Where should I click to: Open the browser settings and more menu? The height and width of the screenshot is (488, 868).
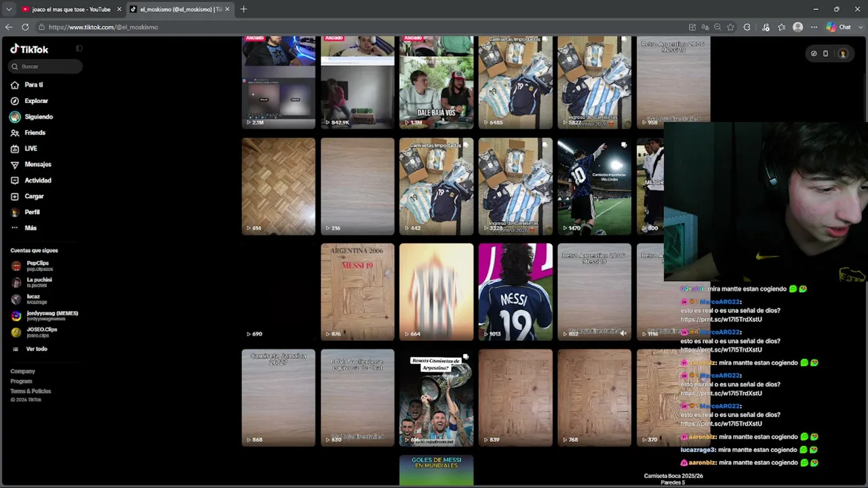tap(814, 27)
